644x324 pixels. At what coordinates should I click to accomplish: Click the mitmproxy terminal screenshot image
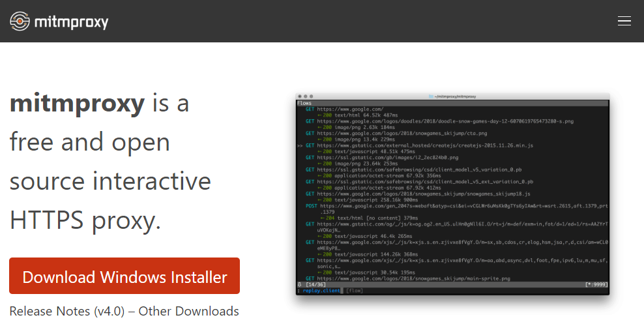(x=452, y=194)
